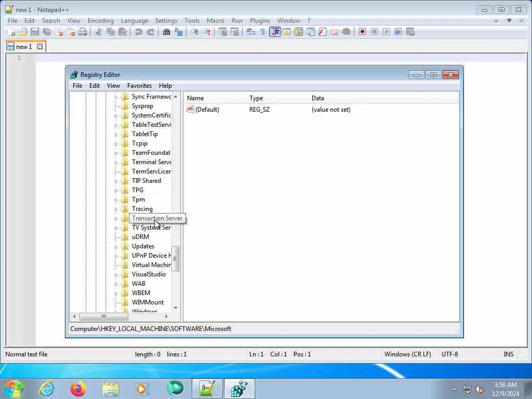Toggle the indent guide button
Viewport: 532px width, 399px height.
[x=275, y=32]
